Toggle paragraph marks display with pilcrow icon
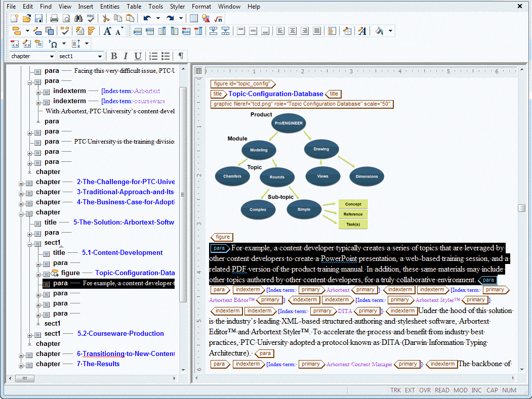The width and height of the screenshot is (532, 399). pos(181,56)
